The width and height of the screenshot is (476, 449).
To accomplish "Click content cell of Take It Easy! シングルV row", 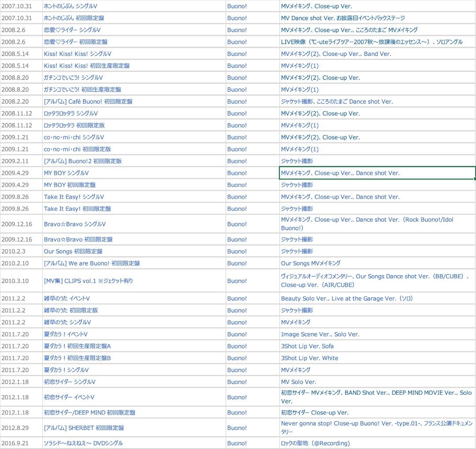I will (377, 197).
